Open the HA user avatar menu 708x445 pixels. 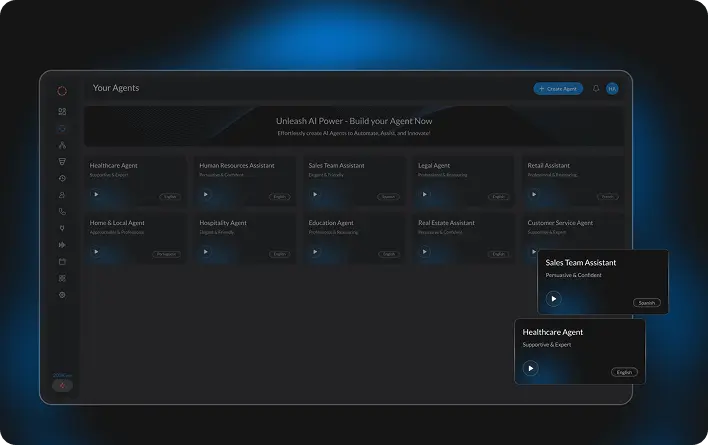pyautogui.click(x=612, y=89)
